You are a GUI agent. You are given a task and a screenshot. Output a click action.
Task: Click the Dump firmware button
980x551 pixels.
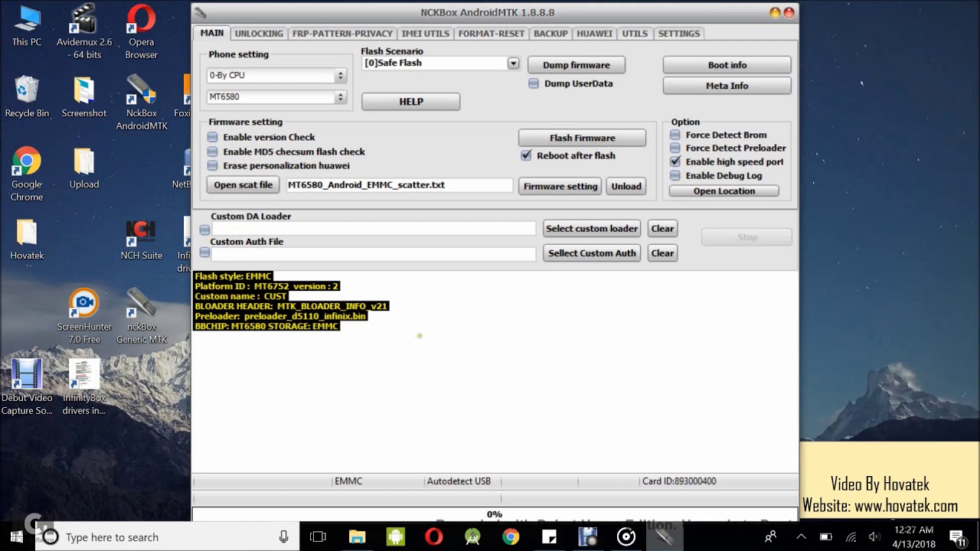[x=577, y=65]
